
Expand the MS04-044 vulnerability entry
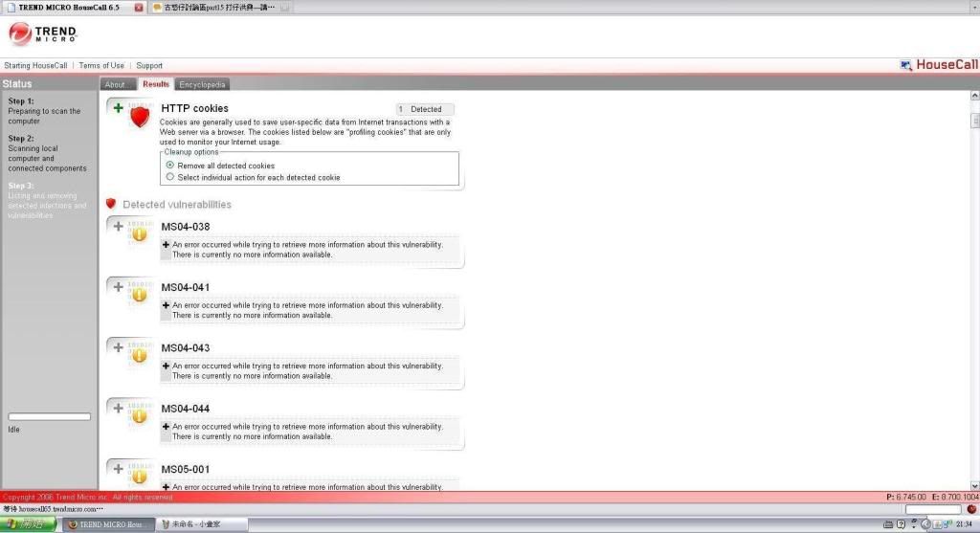pyautogui.click(x=118, y=408)
